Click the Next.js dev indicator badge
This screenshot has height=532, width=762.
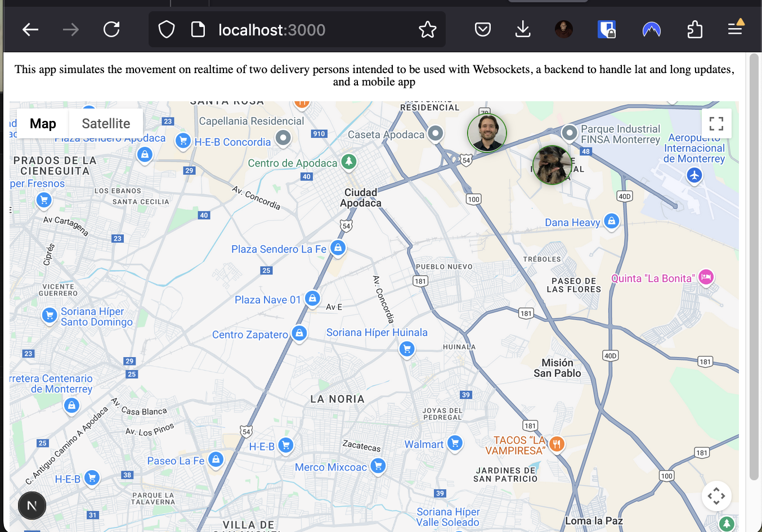(x=32, y=505)
